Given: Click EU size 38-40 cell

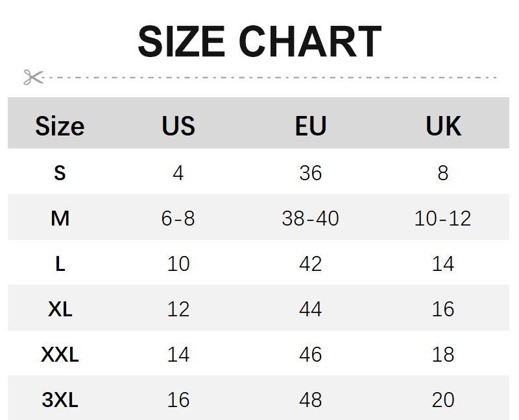Looking at the screenshot, I should click(310, 218).
